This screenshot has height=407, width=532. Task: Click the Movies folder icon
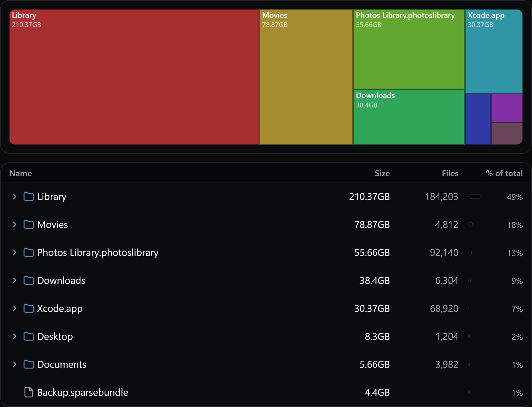29,224
